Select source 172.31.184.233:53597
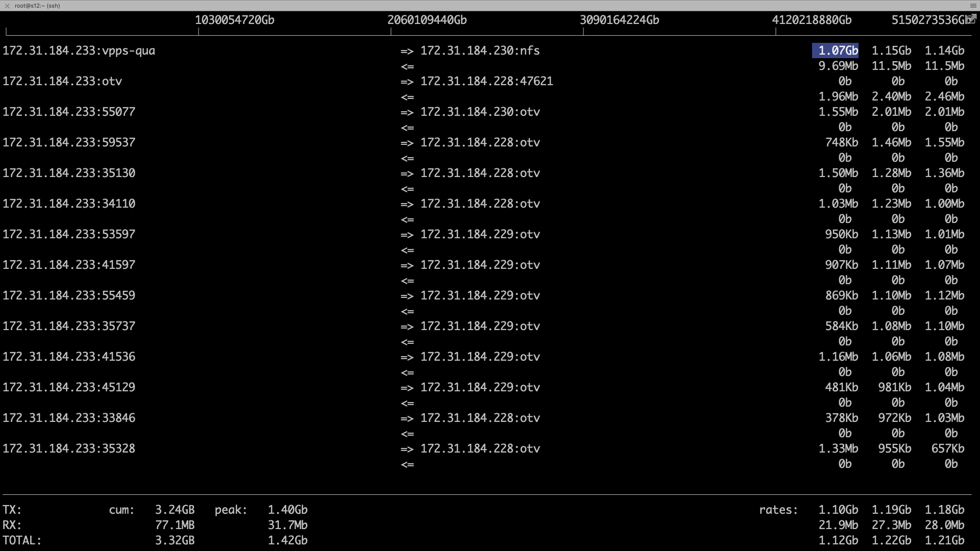 click(x=69, y=234)
